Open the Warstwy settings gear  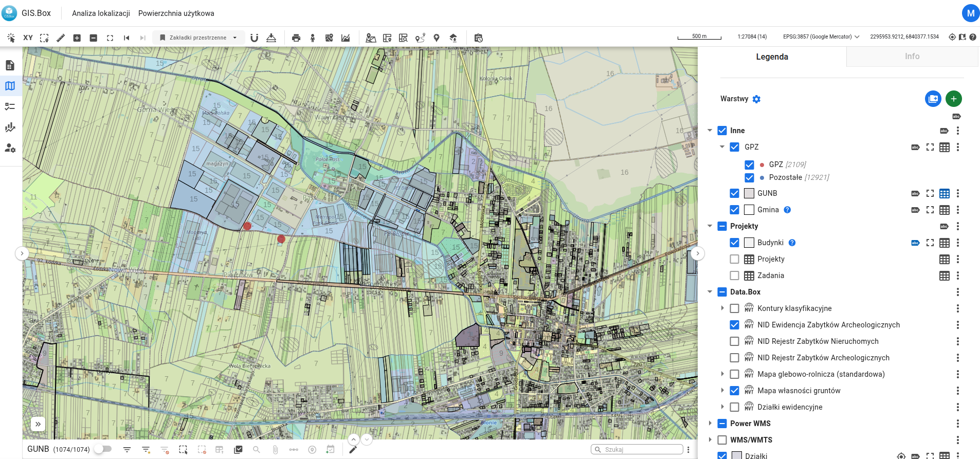pyautogui.click(x=756, y=99)
